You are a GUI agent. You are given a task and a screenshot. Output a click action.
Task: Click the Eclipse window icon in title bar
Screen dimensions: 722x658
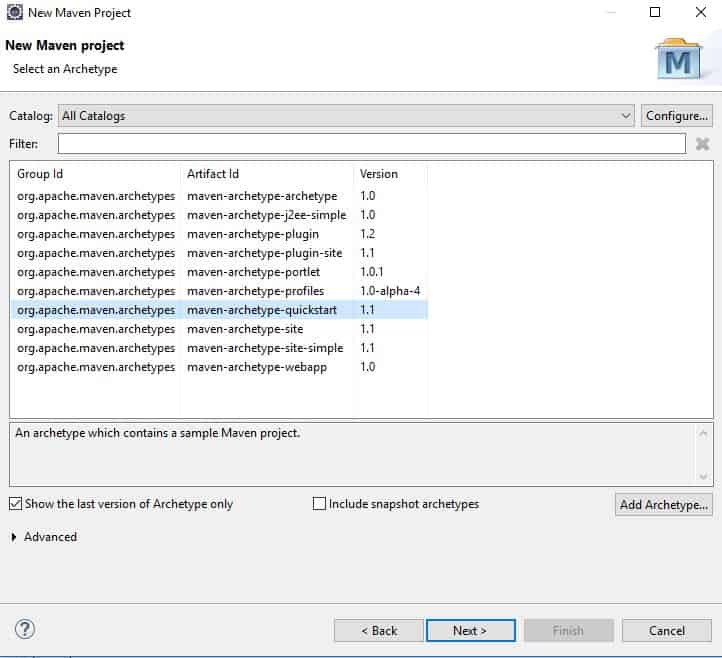14,12
